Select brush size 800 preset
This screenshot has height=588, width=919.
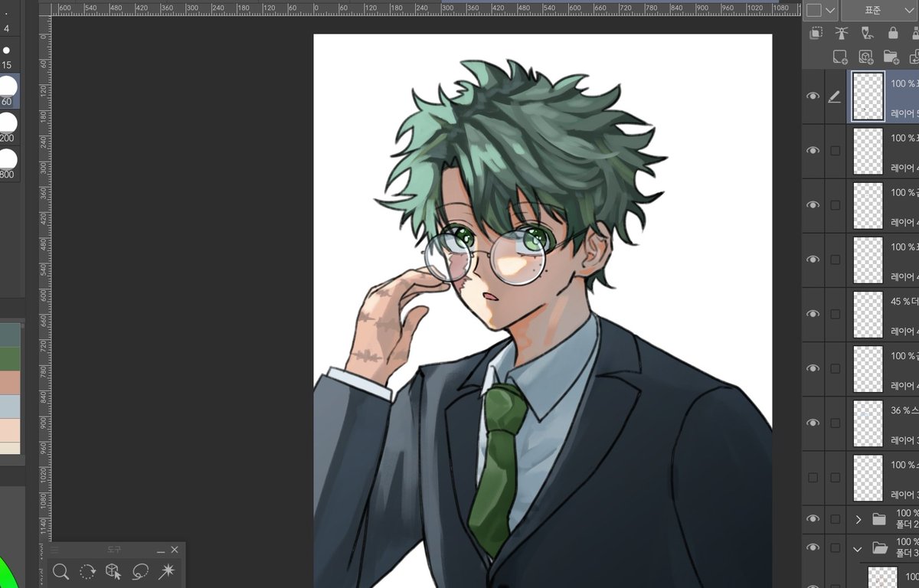coord(7,164)
